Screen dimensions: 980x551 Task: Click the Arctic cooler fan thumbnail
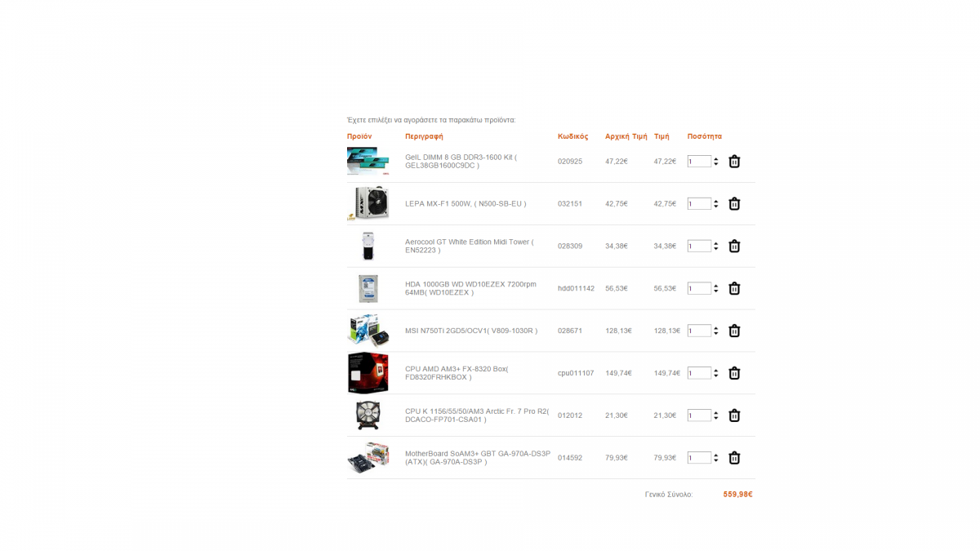pos(367,415)
